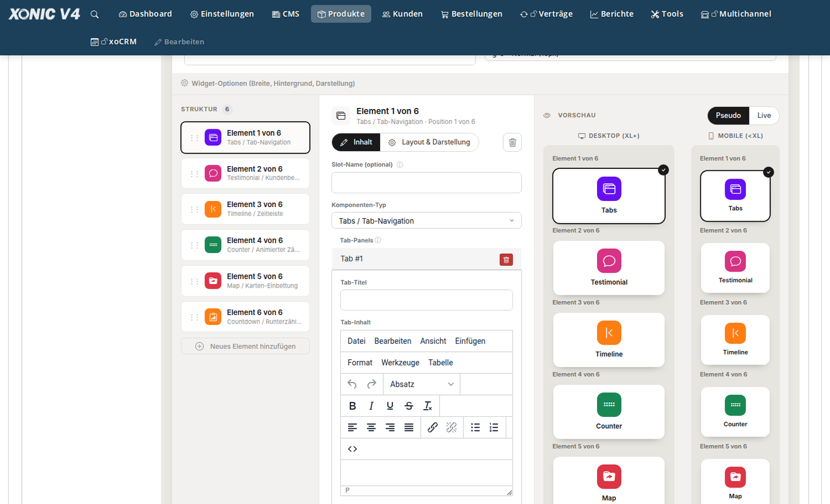Select the desktop Counter preview card

pos(609,412)
